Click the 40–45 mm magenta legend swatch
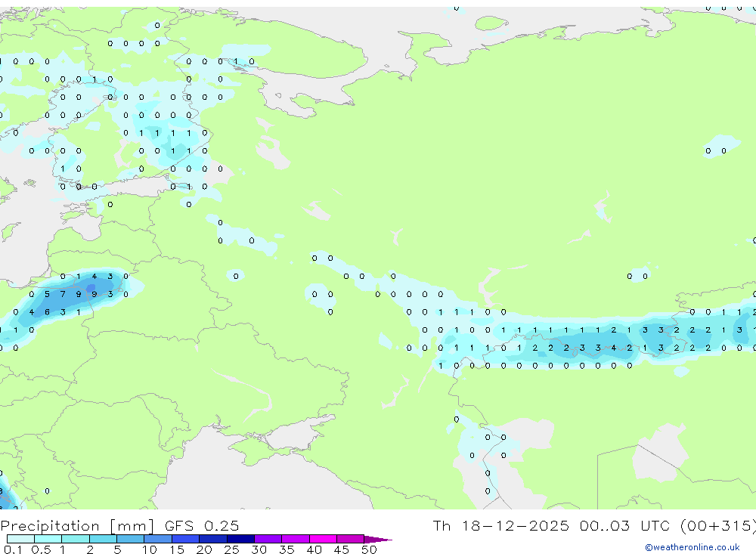Viewport: 756px width, 554px height. 323,539
